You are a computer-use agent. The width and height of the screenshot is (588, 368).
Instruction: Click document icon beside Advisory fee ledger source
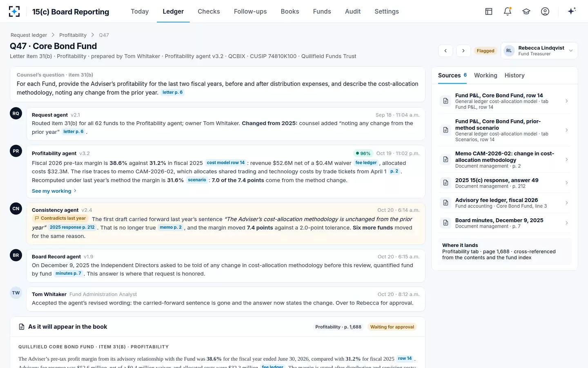coord(446,203)
